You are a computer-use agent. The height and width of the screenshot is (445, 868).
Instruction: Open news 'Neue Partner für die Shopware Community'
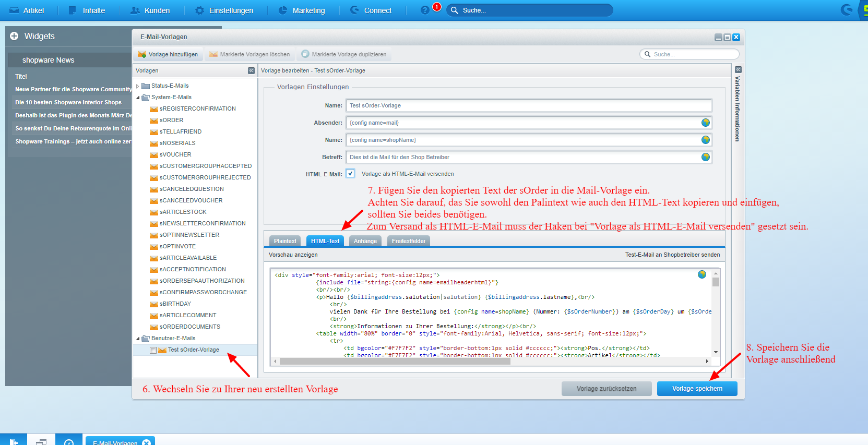[73, 89]
